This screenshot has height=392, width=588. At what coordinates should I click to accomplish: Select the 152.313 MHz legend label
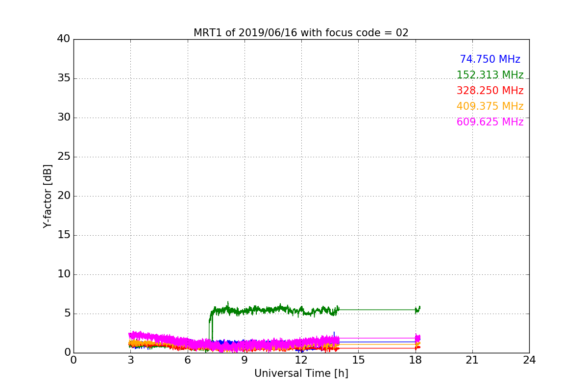(x=490, y=75)
